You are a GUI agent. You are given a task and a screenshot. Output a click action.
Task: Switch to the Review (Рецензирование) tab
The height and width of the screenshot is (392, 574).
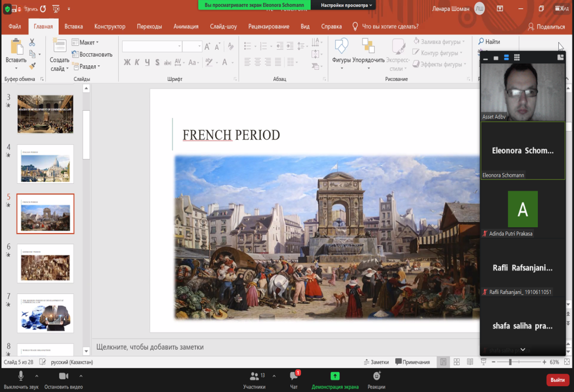[x=268, y=26]
